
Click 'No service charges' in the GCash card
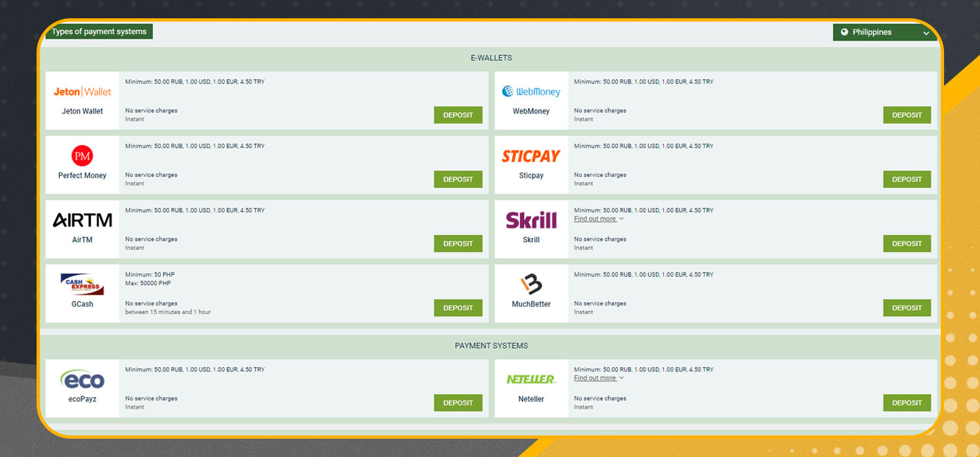(x=151, y=304)
